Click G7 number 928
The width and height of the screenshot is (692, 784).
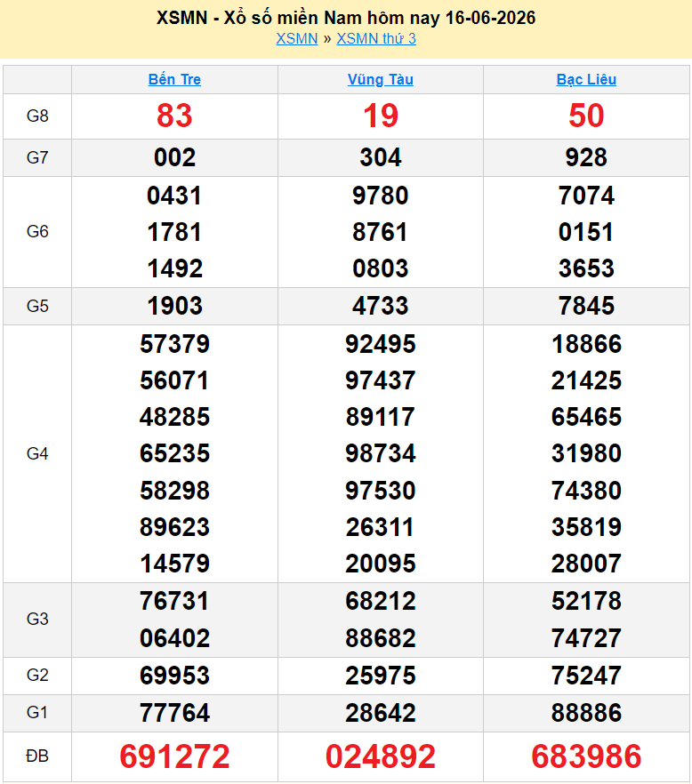pyautogui.click(x=586, y=157)
